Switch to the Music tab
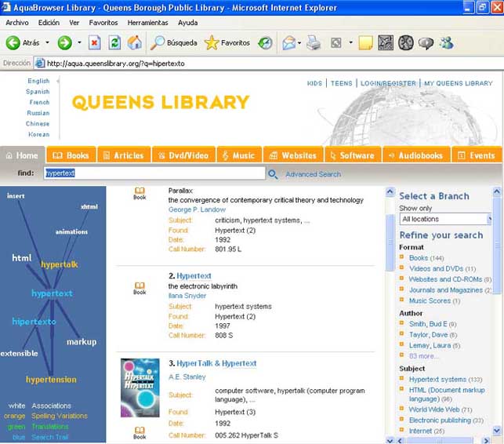This screenshot has width=504, height=444. click(240, 155)
